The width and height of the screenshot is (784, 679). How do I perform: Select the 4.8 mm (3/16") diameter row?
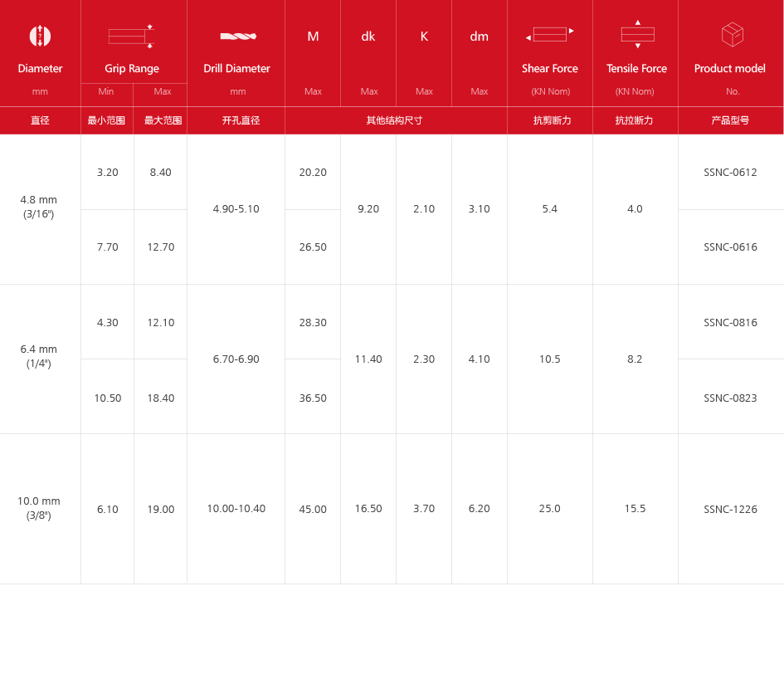click(39, 207)
